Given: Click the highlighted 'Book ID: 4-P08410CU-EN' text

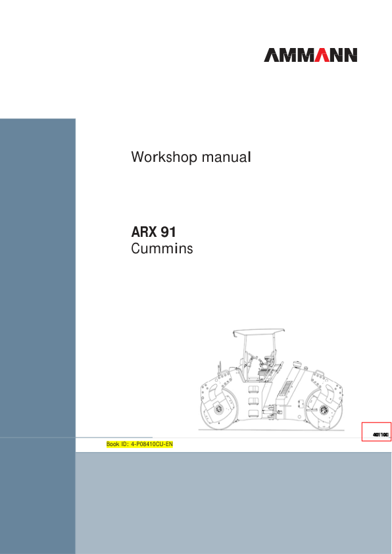Looking at the screenshot, I should 139,444.
